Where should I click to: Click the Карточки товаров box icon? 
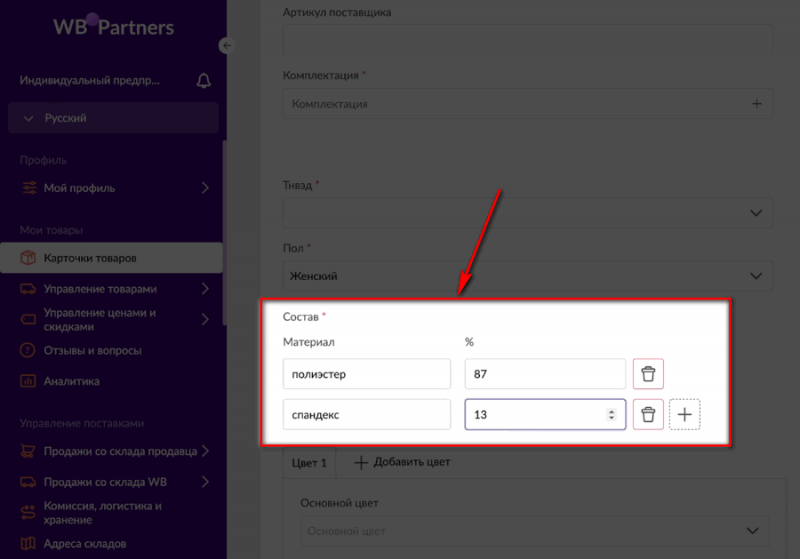[28, 258]
